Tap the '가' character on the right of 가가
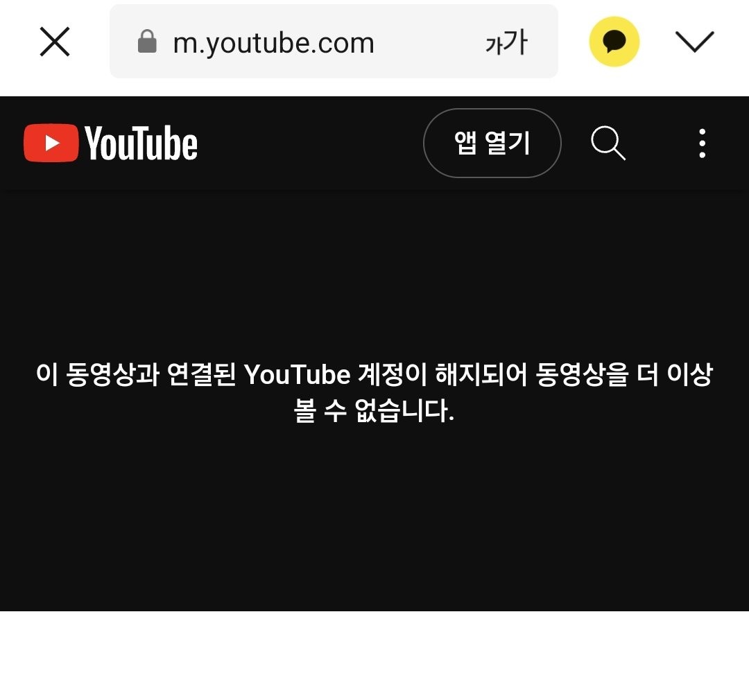Screen dimensions: 749x700 point(517,42)
